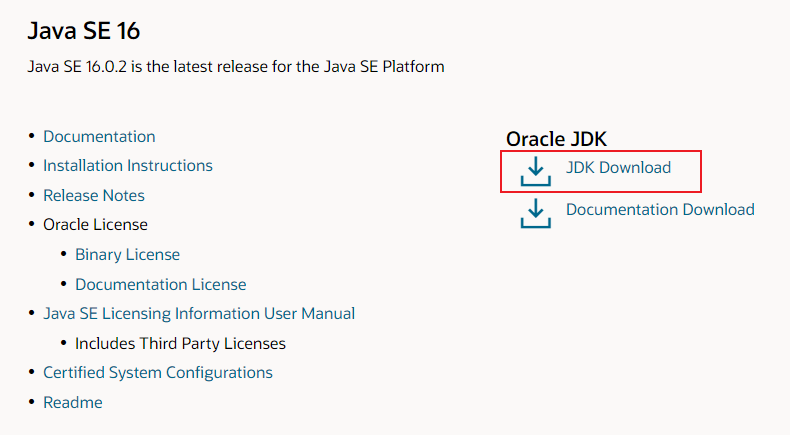This screenshot has width=790, height=435.
Task: Click the Oracle JDK heading
Action: 556,140
